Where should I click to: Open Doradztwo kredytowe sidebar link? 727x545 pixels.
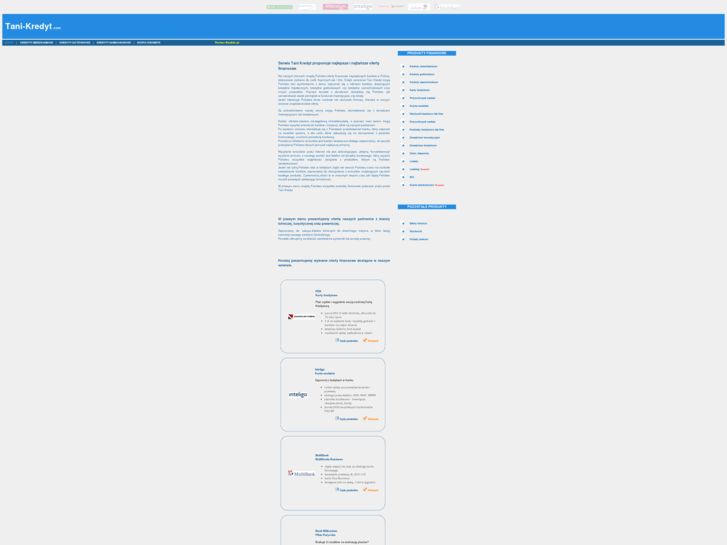pyautogui.click(x=423, y=145)
